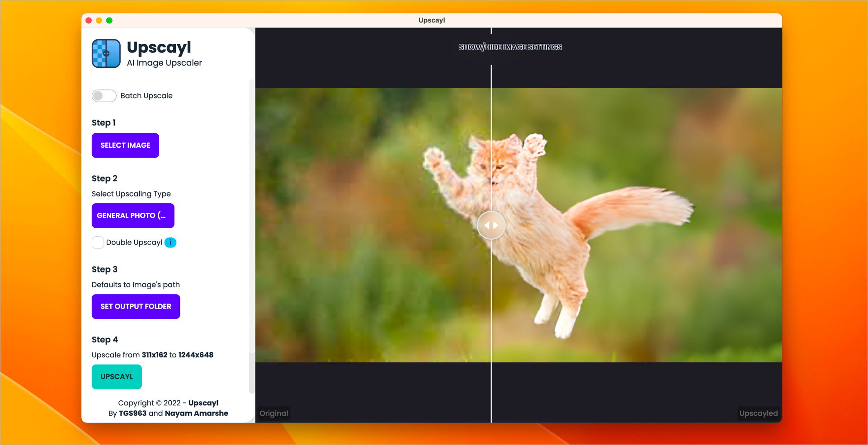The height and width of the screenshot is (445, 868).
Task: Enable the Batch Upscale toggle
Action: (104, 96)
